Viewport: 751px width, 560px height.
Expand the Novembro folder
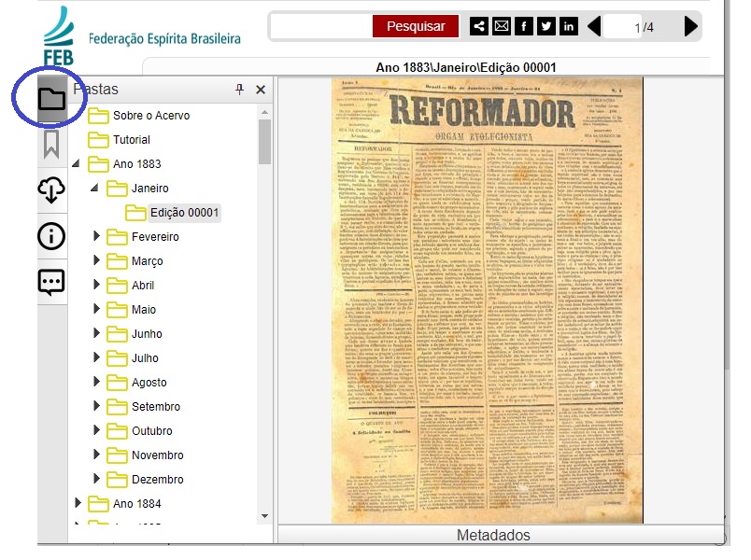(96, 454)
